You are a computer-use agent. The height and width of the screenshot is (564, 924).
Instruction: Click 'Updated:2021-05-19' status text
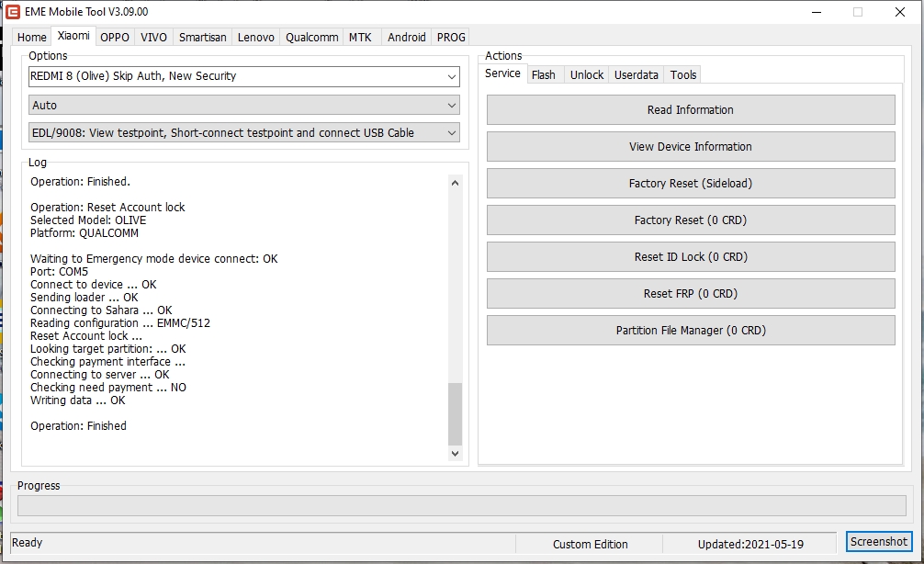(750, 545)
